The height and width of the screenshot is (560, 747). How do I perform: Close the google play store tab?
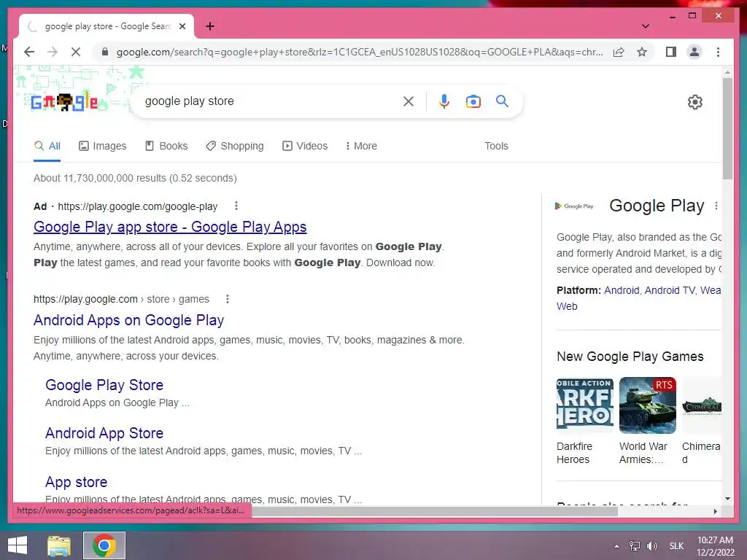(x=182, y=26)
